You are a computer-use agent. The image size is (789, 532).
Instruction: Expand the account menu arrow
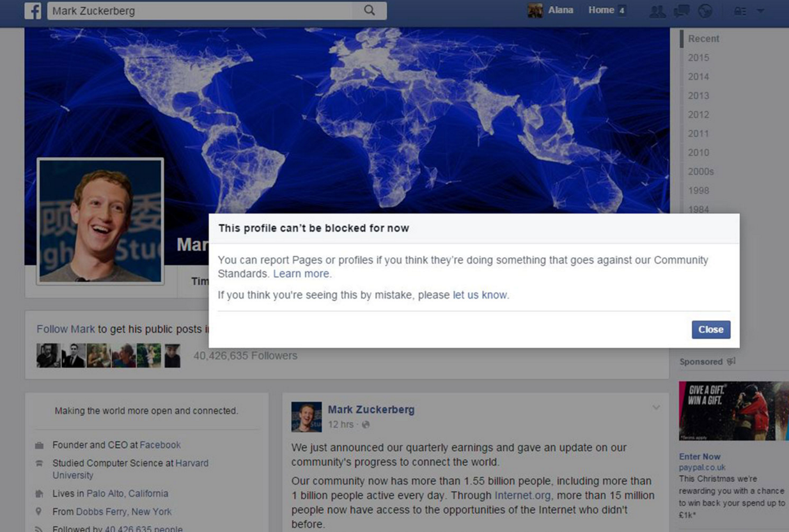[760, 11]
